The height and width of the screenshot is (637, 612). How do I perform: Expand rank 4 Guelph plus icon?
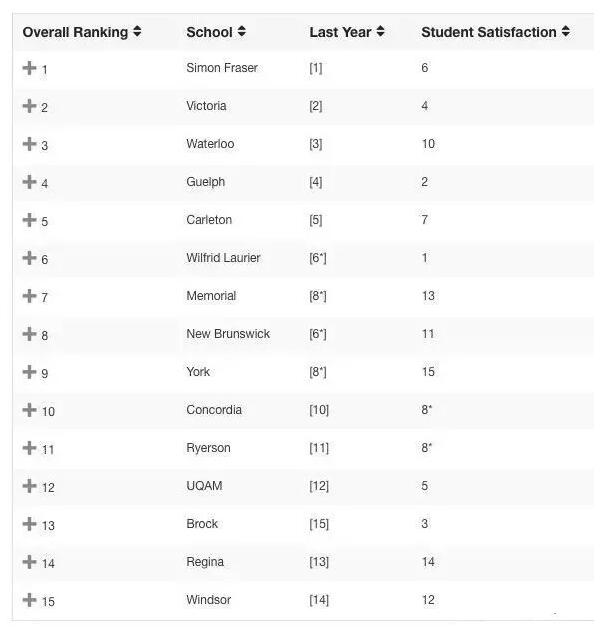[30, 181]
